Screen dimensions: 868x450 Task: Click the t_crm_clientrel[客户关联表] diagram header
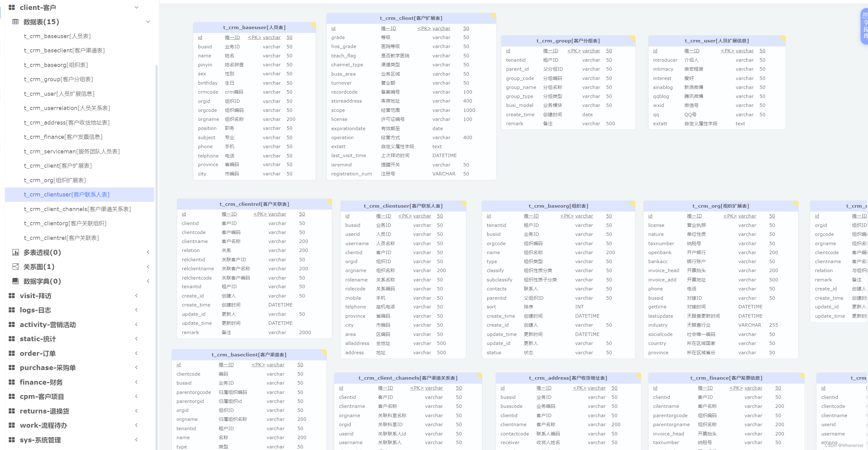[x=254, y=204]
